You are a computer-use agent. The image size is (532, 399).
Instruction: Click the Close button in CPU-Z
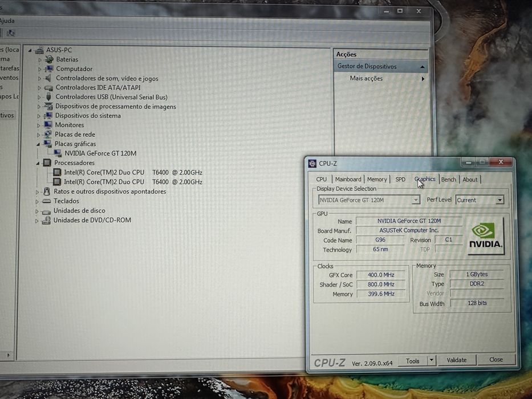pos(496,360)
